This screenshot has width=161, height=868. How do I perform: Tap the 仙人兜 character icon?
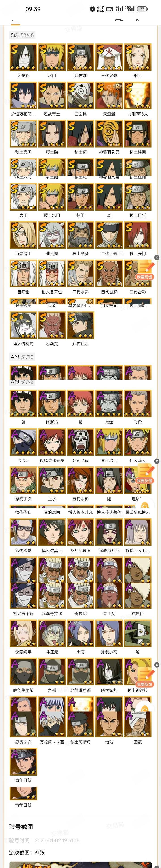52,235
